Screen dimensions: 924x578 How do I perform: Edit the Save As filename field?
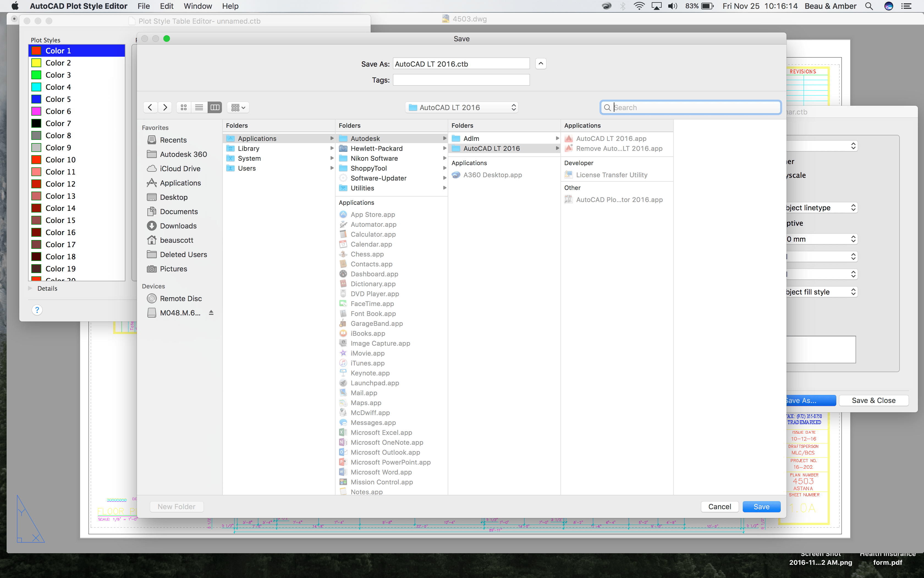(x=461, y=64)
